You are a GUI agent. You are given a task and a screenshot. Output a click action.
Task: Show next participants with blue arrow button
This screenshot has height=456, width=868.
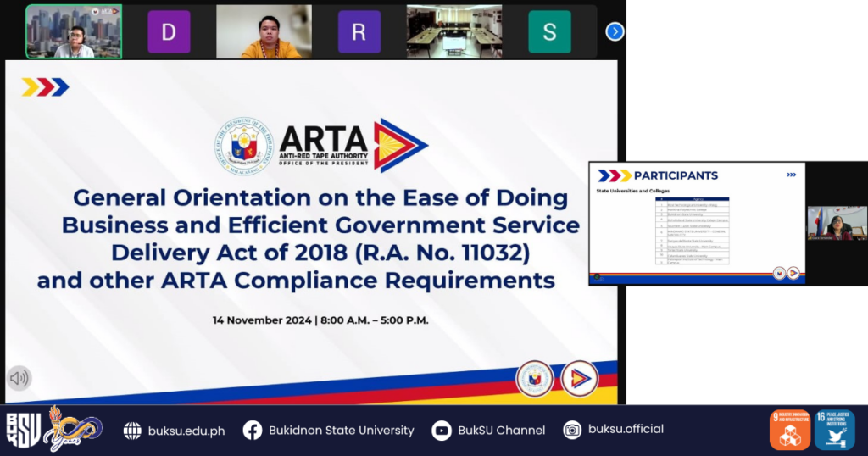coord(615,31)
